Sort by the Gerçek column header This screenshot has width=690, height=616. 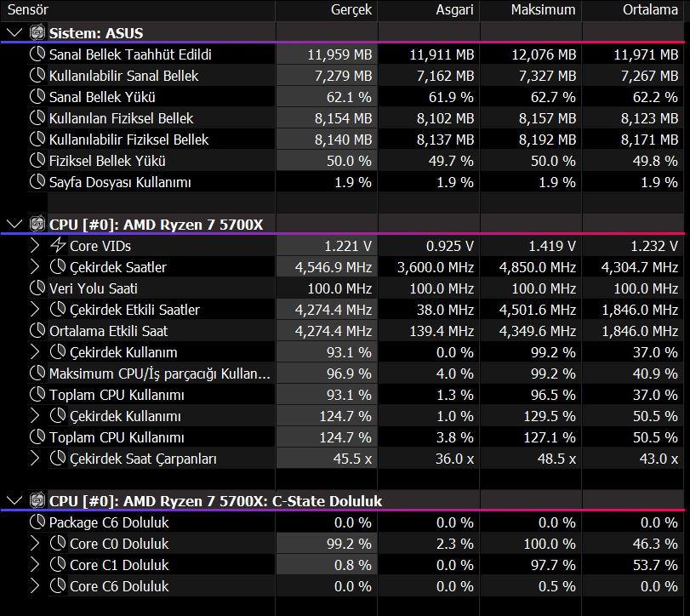coord(327,10)
